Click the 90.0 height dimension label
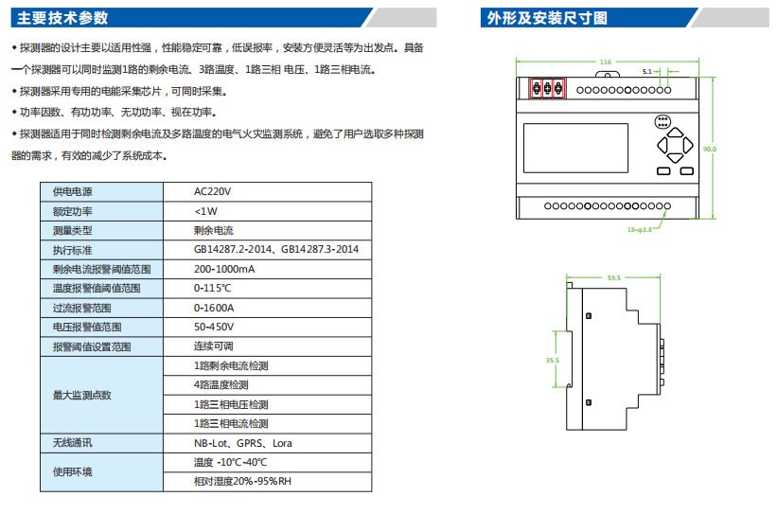Image resolution: width=777 pixels, height=532 pixels. [711, 149]
